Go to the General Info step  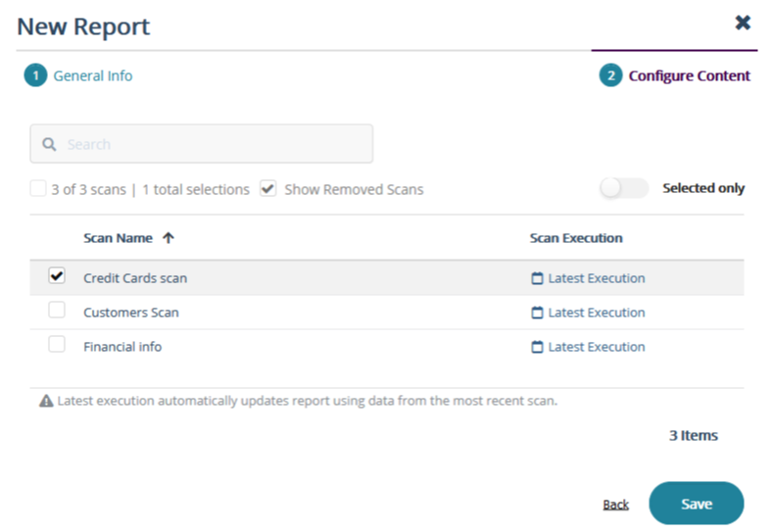coord(92,75)
